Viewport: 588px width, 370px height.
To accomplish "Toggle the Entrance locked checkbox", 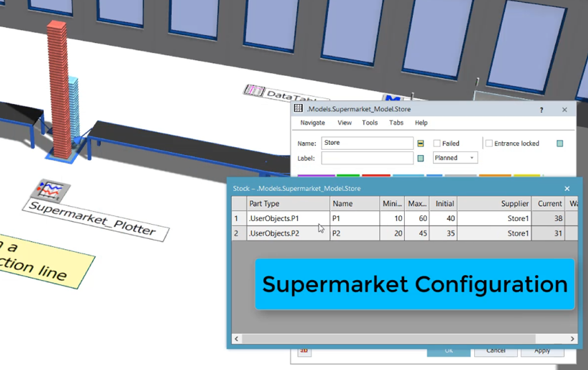I will click(x=489, y=143).
